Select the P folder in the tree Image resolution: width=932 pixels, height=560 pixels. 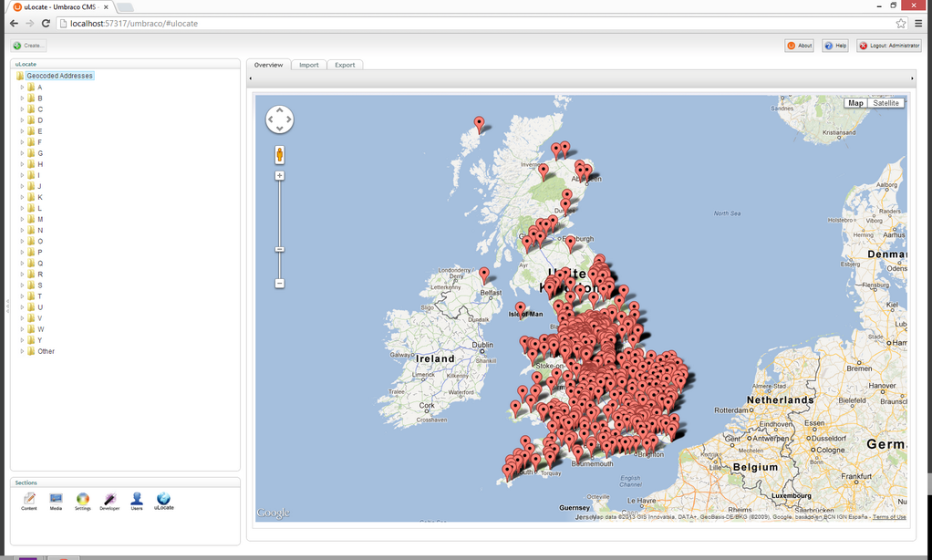40,252
